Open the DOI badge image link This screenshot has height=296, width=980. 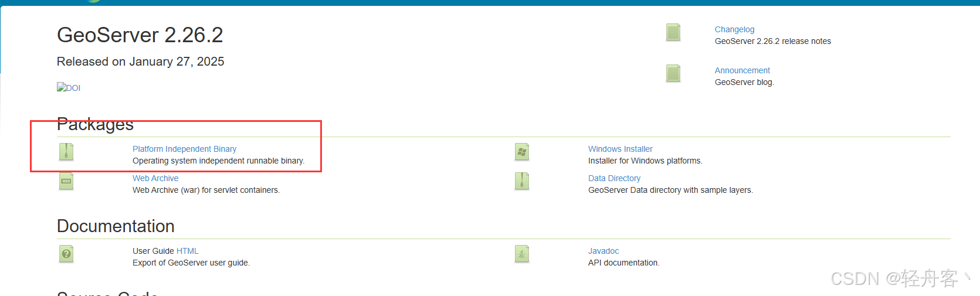pyautogui.click(x=69, y=87)
